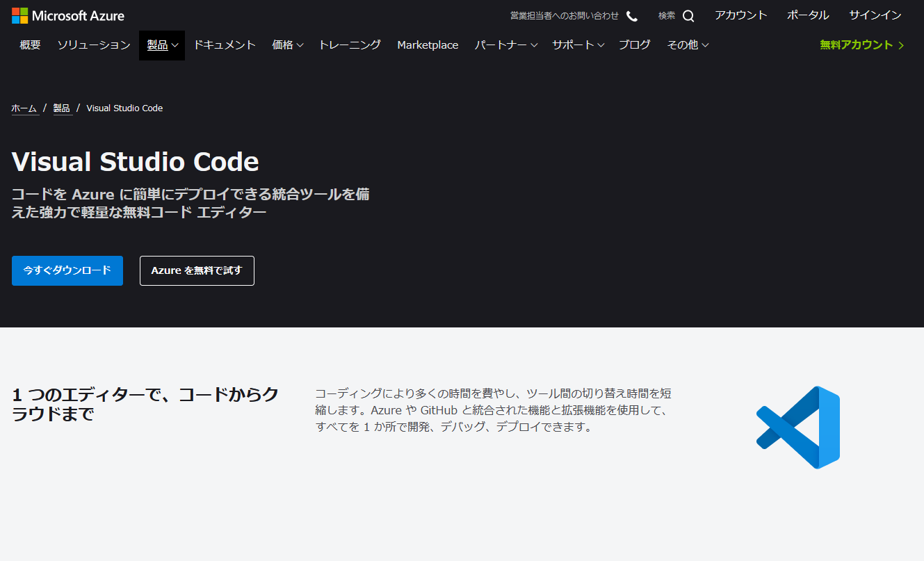This screenshot has height=561, width=924.
Task: Click the phone icon next to sales contact
Action: tap(631, 16)
